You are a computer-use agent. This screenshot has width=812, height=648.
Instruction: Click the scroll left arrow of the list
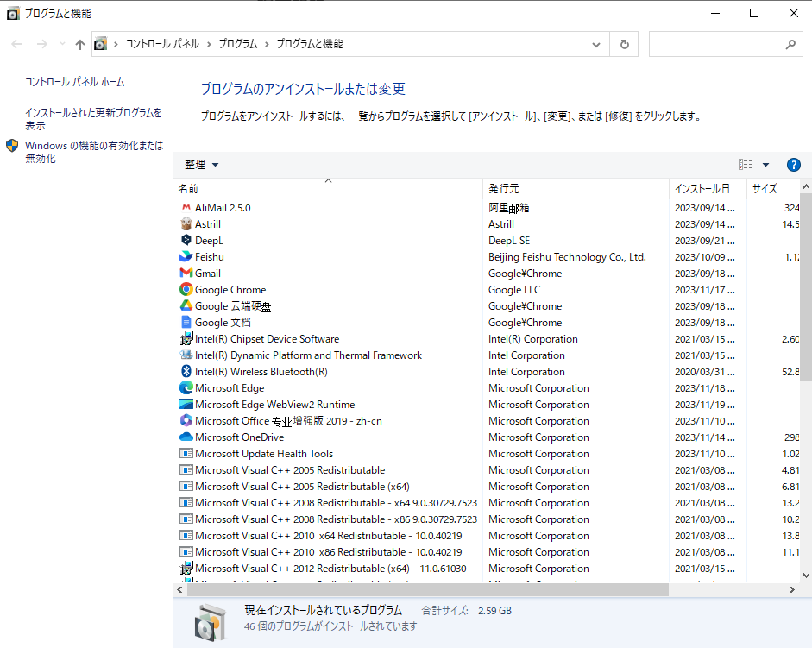coord(179,589)
